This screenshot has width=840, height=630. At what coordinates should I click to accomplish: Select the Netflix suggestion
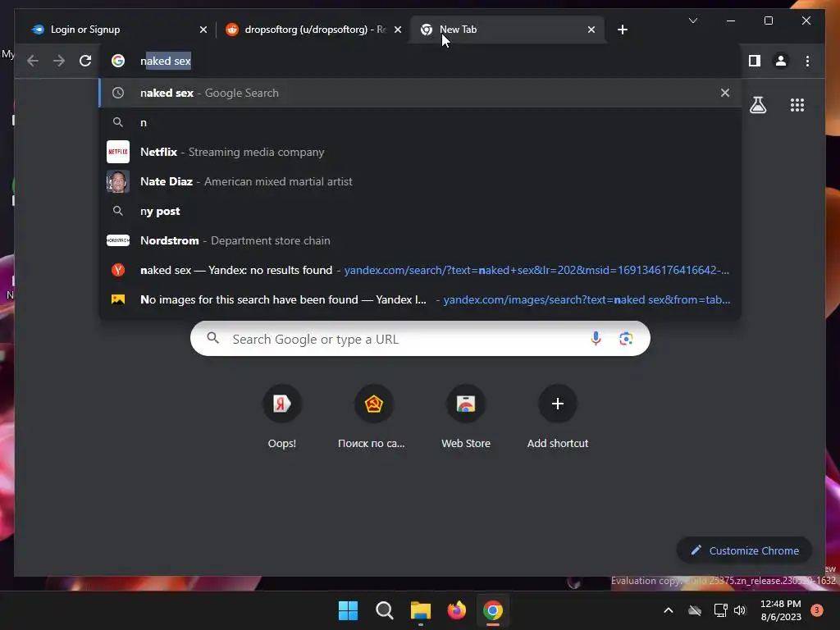(420, 152)
